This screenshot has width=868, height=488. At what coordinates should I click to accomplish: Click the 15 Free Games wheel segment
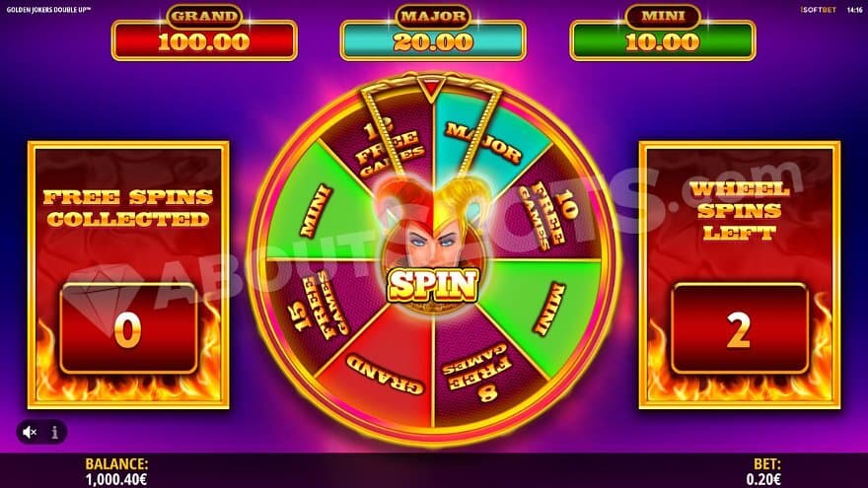322,305
